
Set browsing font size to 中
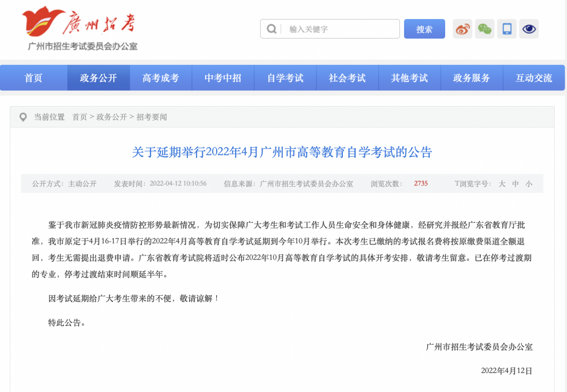pyautogui.click(x=516, y=184)
